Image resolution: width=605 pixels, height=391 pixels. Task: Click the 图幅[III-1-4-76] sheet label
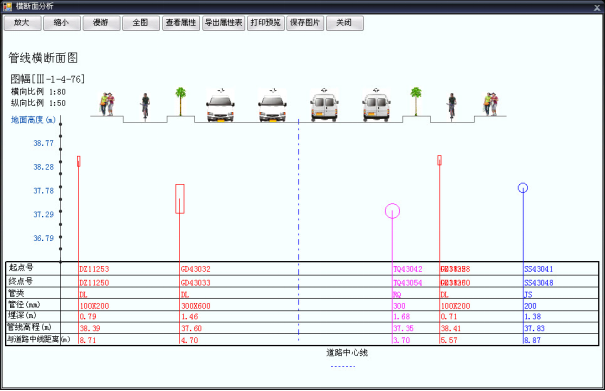tap(47, 79)
